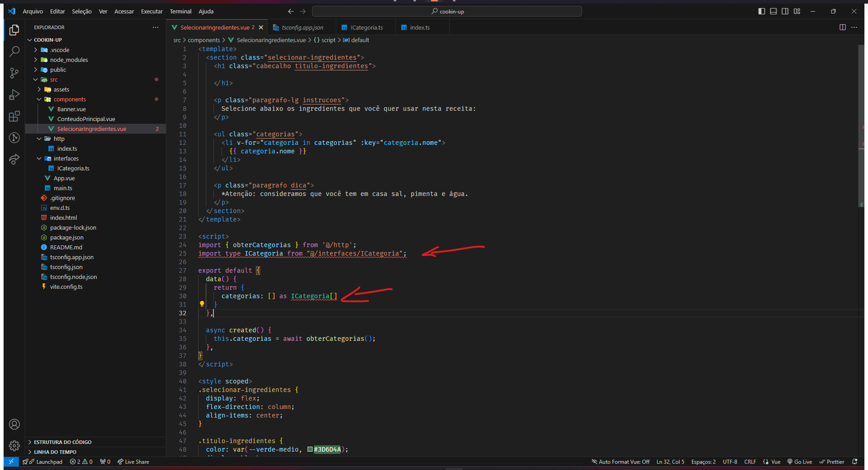This screenshot has width=868, height=470.
Task: Open notifications bell in status bar
Action: [855, 461]
